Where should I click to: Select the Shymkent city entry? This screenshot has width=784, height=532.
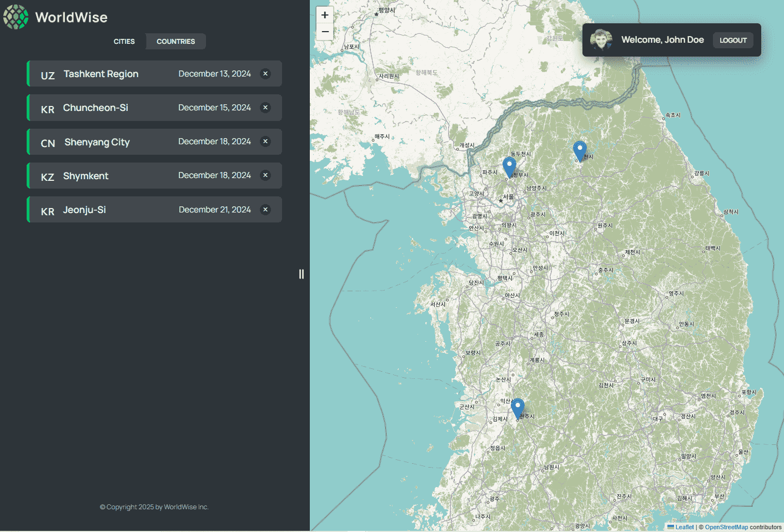(x=86, y=176)
